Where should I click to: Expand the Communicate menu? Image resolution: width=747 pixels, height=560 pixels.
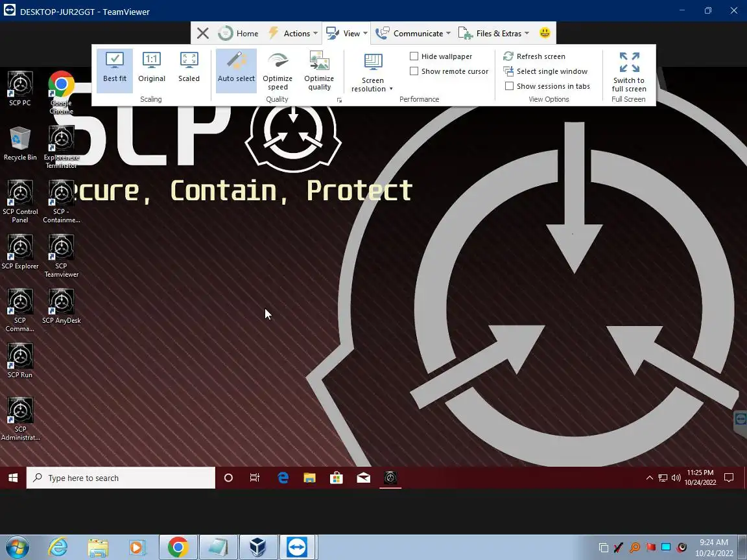(412, 33)
